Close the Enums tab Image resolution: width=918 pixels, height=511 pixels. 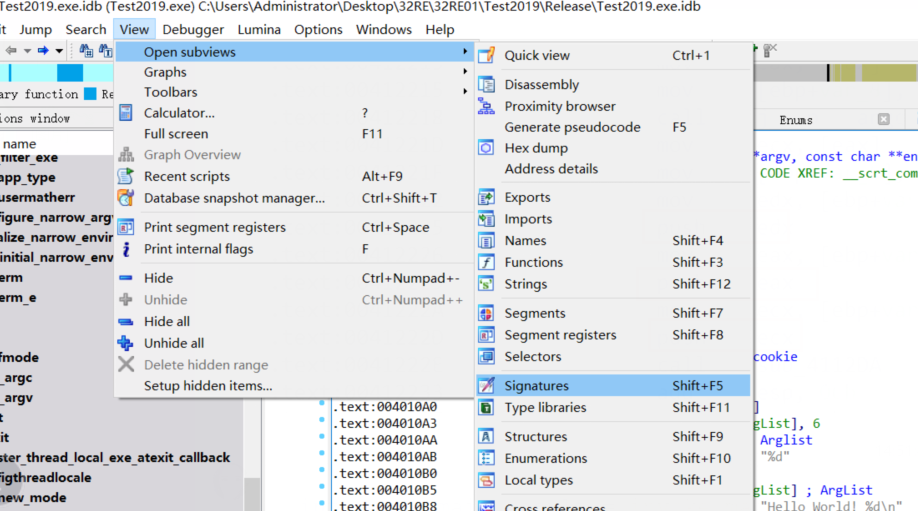click(883, 119)
